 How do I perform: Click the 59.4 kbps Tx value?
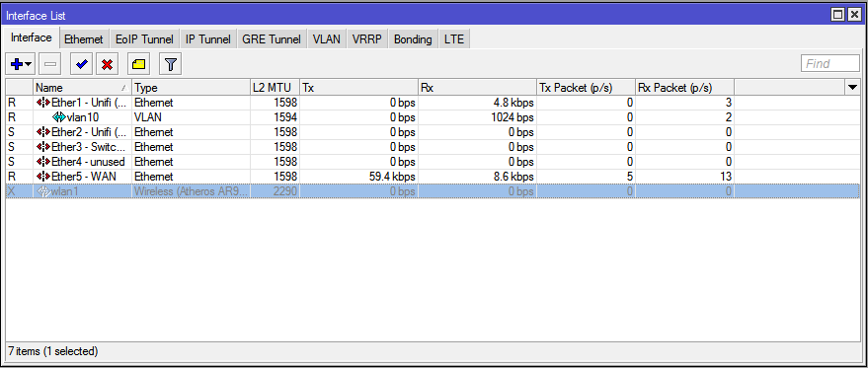[x=391, y=177]
